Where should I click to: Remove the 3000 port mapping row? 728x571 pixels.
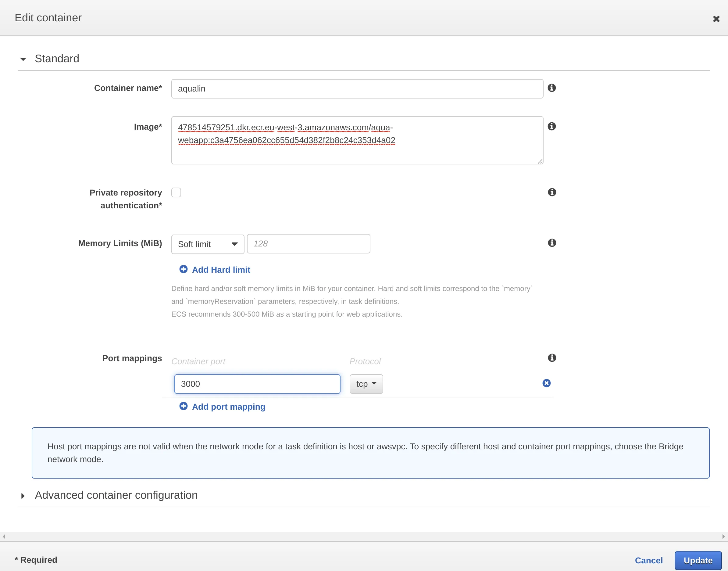click(546, 383)
